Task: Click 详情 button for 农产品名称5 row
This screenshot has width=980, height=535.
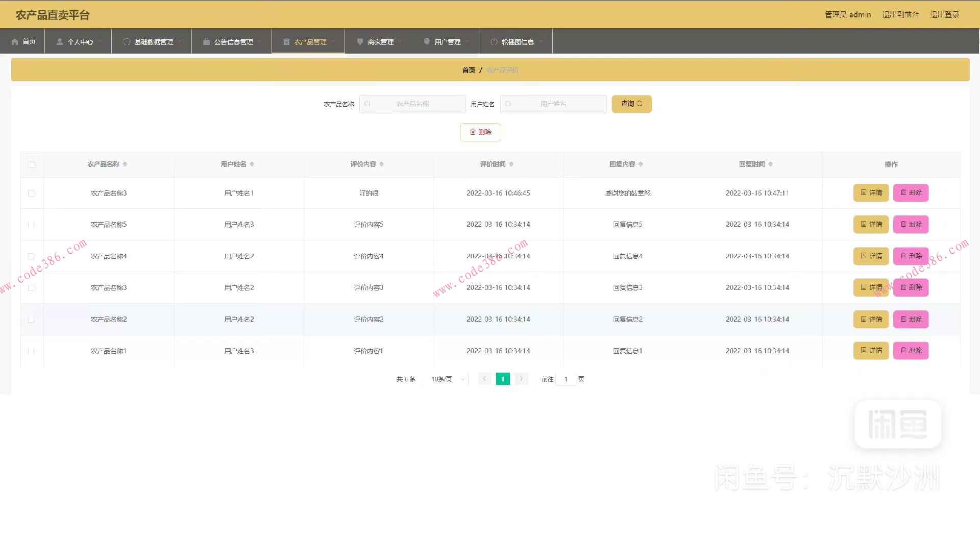Action: click(871, 225)
